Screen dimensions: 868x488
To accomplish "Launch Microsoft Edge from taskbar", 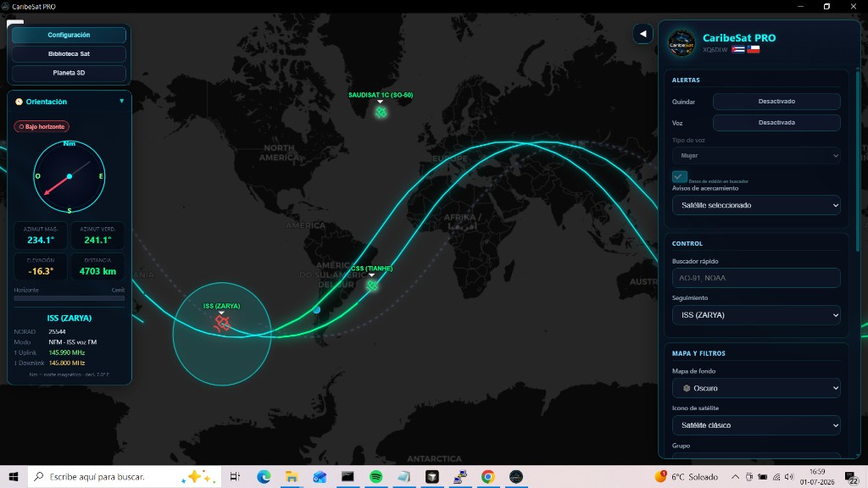I will pyautogui.click(x=264, y=477).
